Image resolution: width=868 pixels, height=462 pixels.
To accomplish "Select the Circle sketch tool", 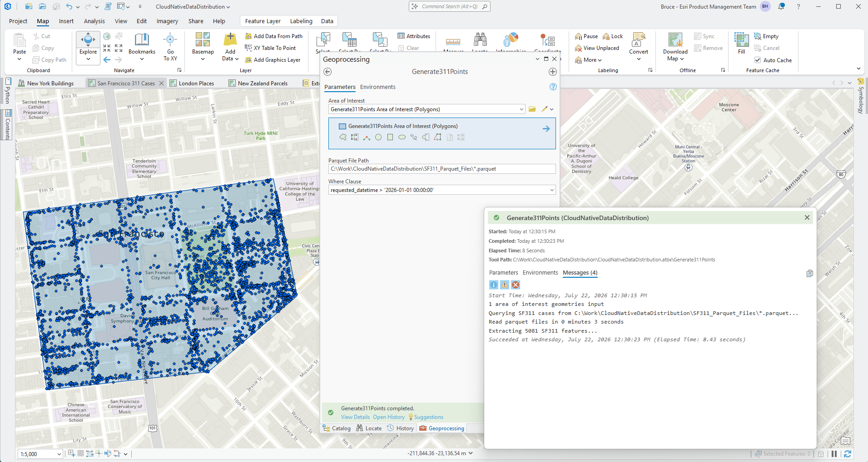I will coord(378,138).
